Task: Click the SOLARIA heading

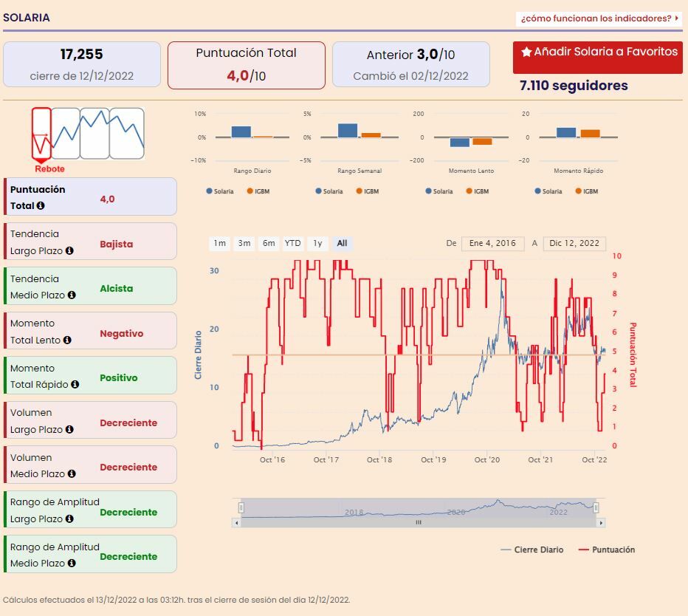Action: point(27,18)
